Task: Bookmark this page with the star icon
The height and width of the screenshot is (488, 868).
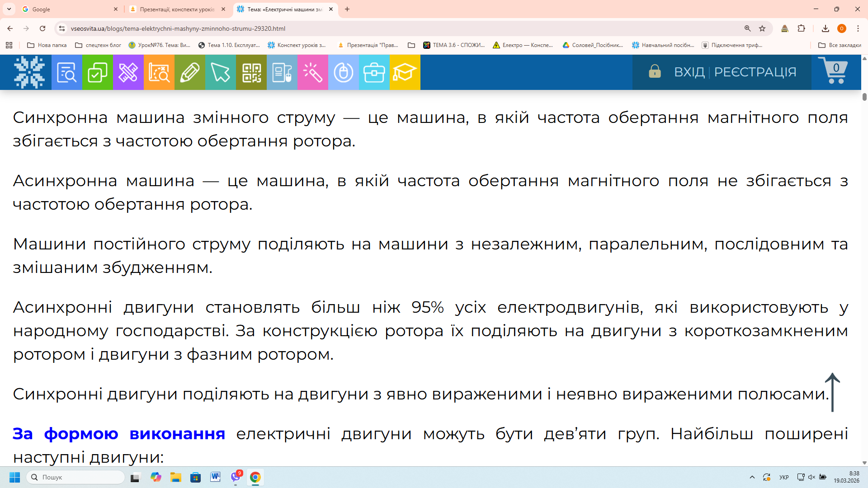Action: [x=762, y=28]
